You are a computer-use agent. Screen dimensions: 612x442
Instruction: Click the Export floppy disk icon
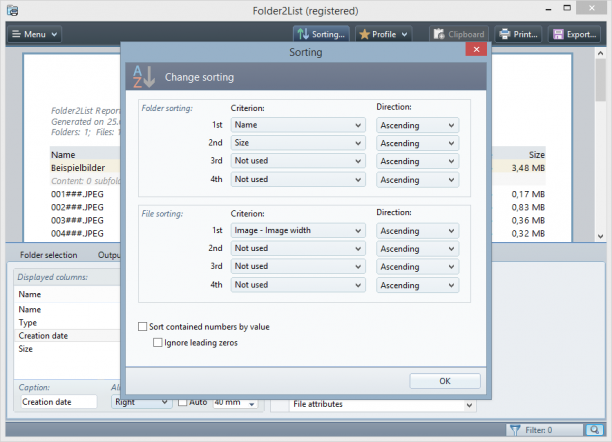tap(558, 34)
